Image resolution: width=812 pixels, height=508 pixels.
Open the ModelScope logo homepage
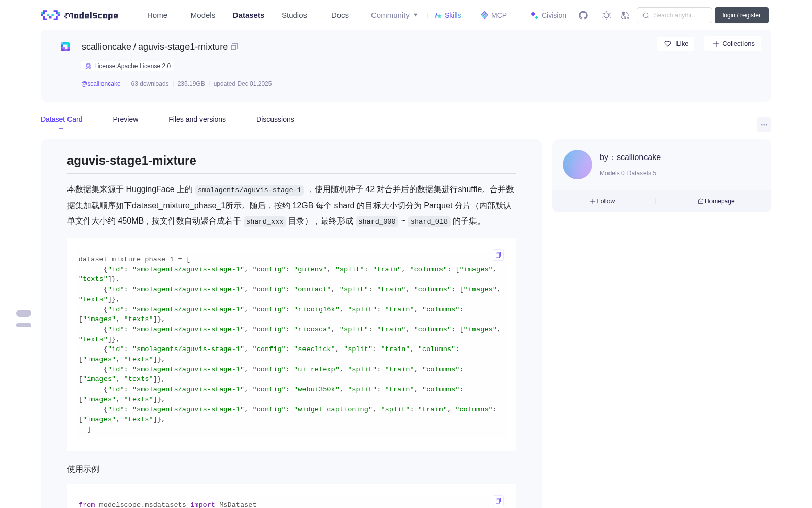[80, 15]
